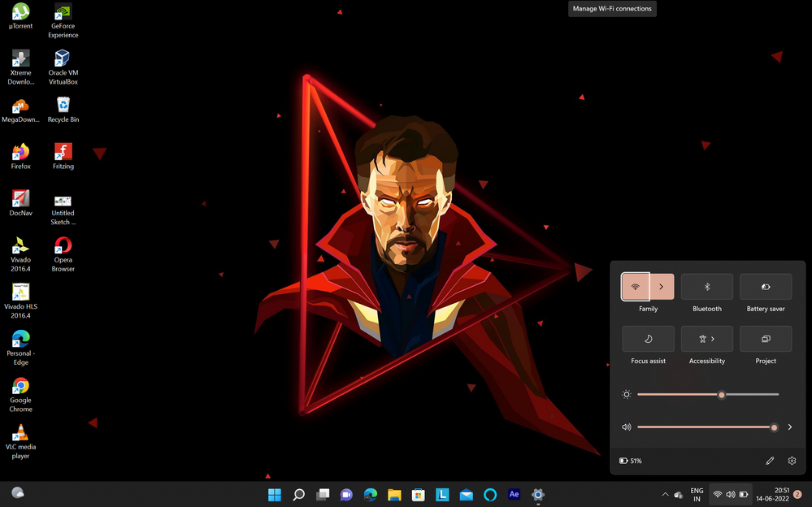812x507 pixels.
Task: Select the Untitled Sketch file icon
Action: point(63,208)
